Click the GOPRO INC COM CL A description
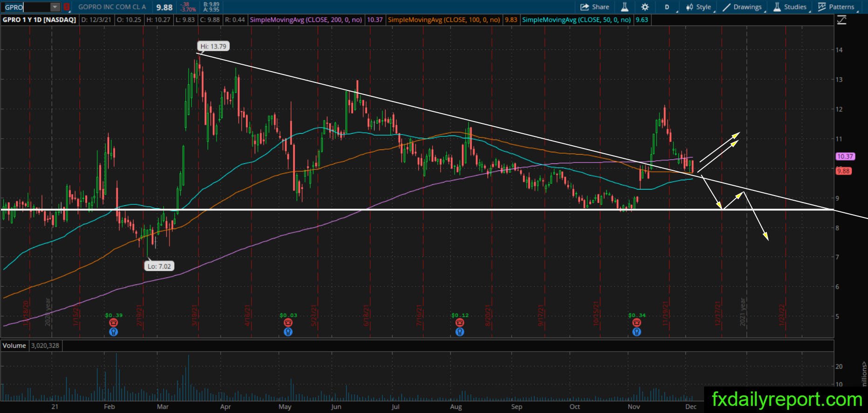 coord(112,7)
